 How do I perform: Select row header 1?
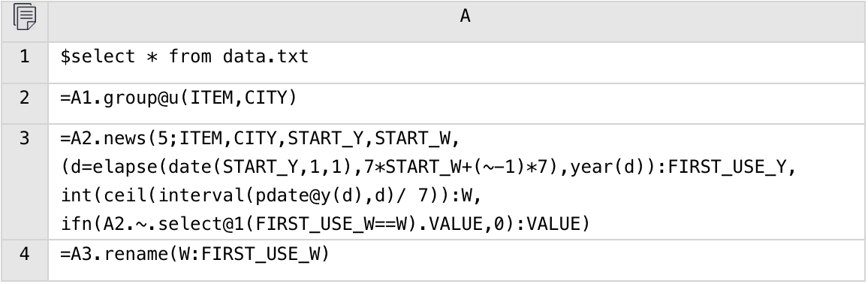(24, 63)
